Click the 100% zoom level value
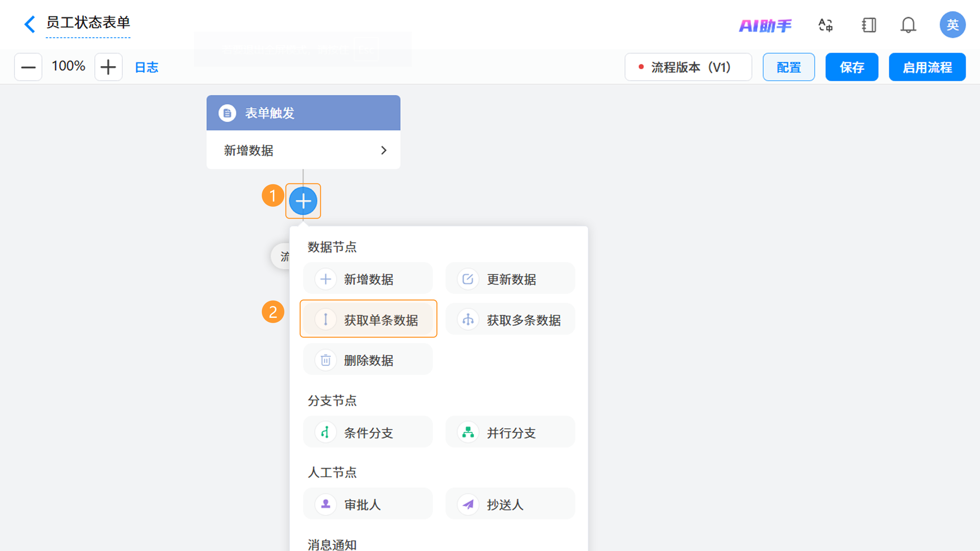The height and width of the screenshot is (551, 980). pyautogui.click(x=68, y=66)
